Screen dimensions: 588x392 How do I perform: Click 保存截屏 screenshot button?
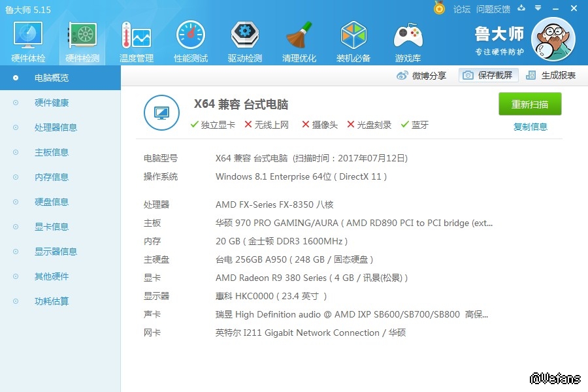[x=488, y=75]
